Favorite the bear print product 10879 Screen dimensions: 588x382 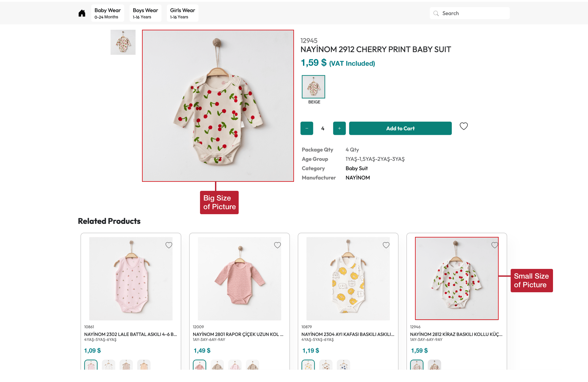(x=386, y=245)
